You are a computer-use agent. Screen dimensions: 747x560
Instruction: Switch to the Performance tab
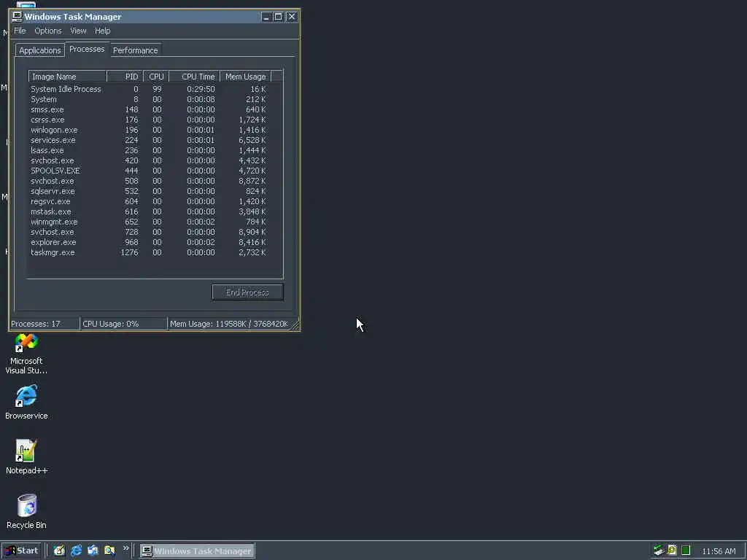point(135,50)
